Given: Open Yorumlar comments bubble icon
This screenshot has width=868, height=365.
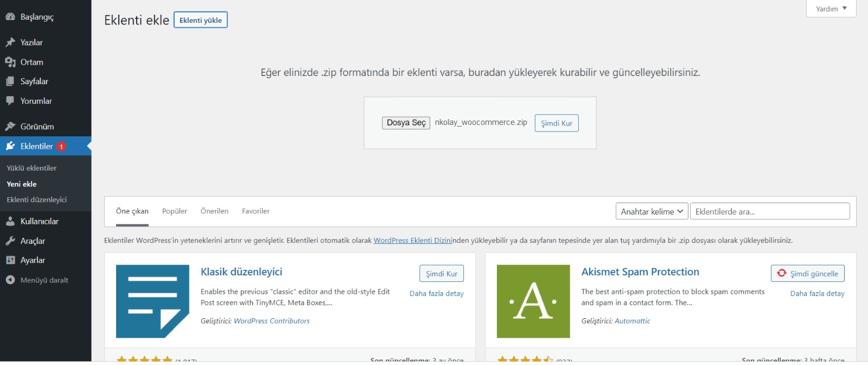Looking at the screenshot, I should pos(10,101).
